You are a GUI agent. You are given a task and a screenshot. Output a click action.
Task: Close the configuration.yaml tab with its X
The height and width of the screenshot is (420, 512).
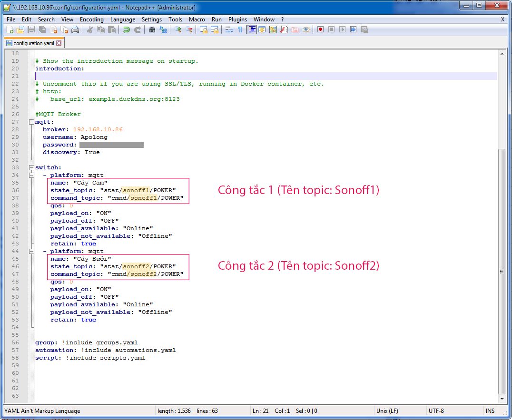(59, 43)
